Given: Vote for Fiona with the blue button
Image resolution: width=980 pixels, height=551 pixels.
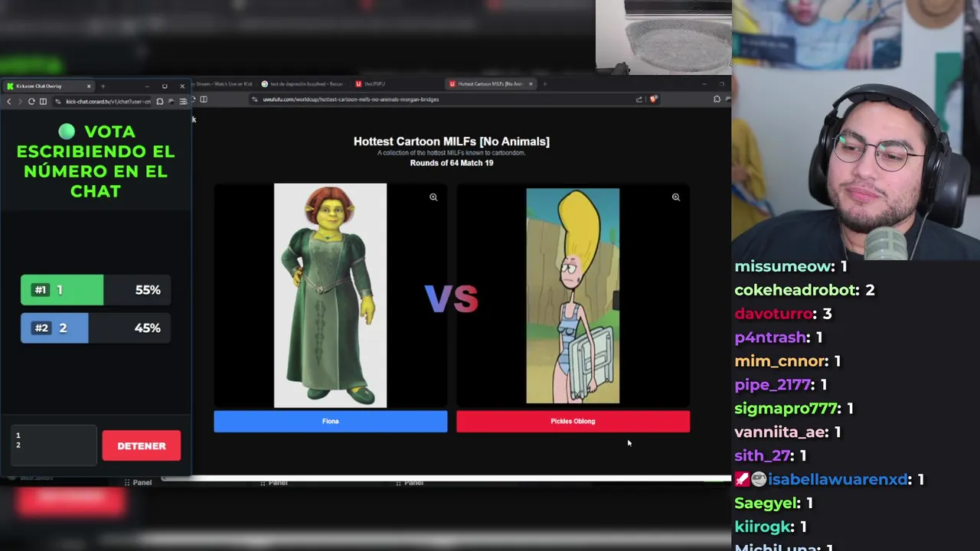Looking at the screenshot, I should tap(330, 422).
